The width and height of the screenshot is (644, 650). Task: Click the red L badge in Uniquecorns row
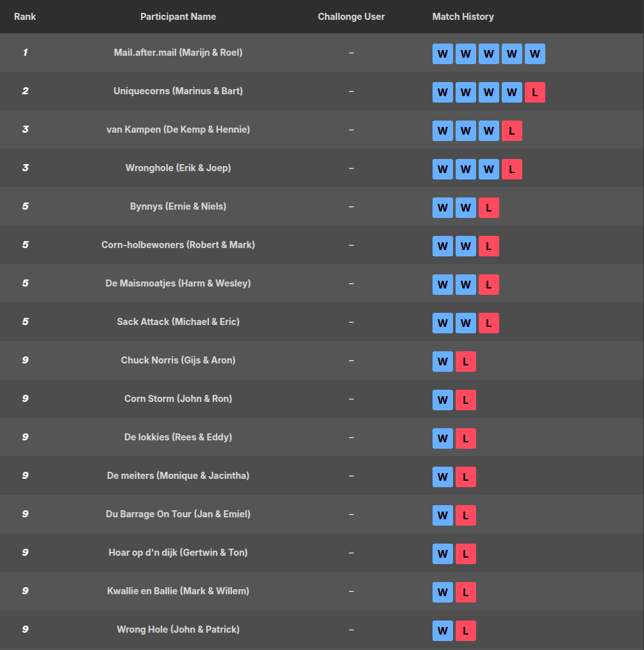pyautogui.click(x=534, y=92)
